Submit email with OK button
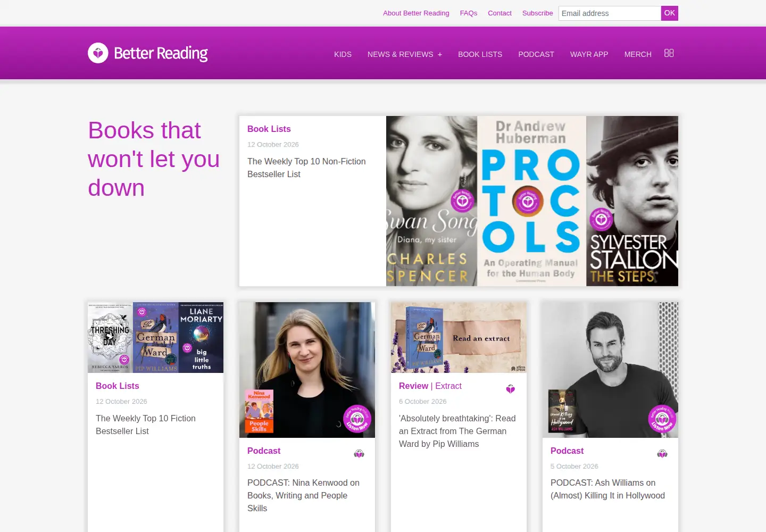 pyautogui.click(x=670, y=13)
